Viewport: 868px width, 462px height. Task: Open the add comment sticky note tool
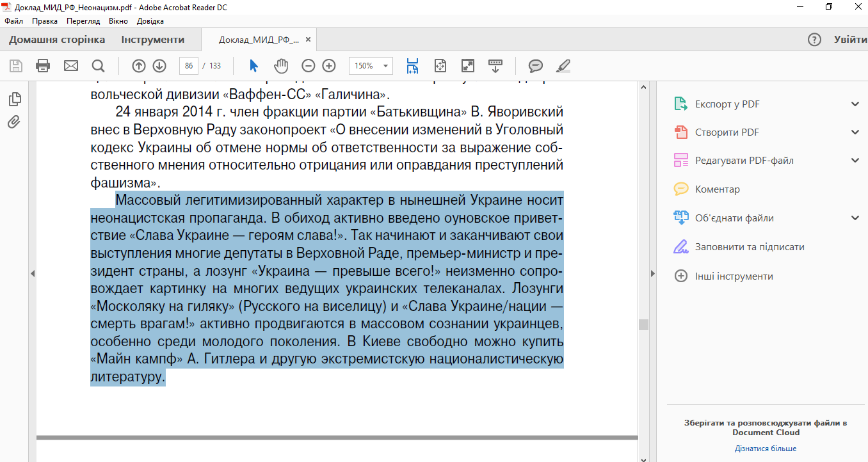tap(536, 66)
